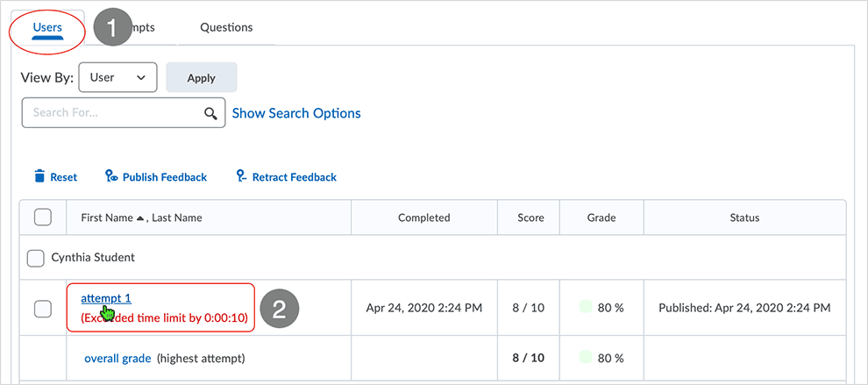This screenshot has width=868, height=385.
Task: Click the Exceeded time limit warning text
Action: (165, 318)
